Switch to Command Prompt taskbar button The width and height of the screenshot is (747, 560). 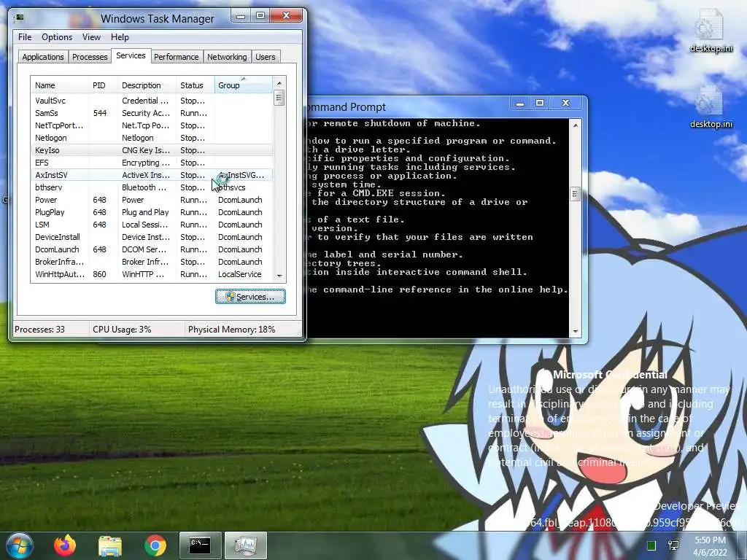pos(201,545)
